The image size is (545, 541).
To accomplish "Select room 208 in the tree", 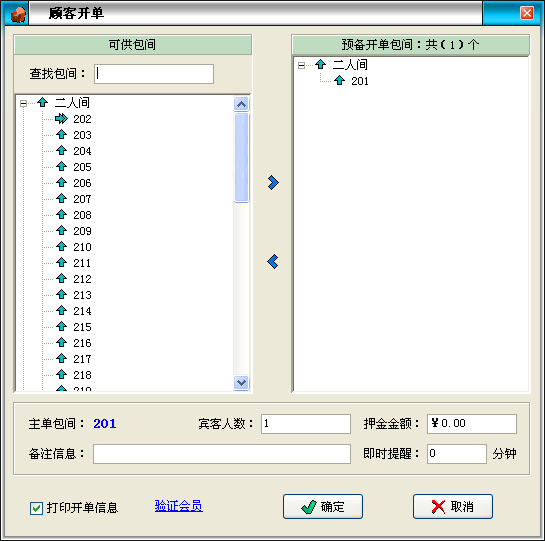I will [x=82, y=215].
